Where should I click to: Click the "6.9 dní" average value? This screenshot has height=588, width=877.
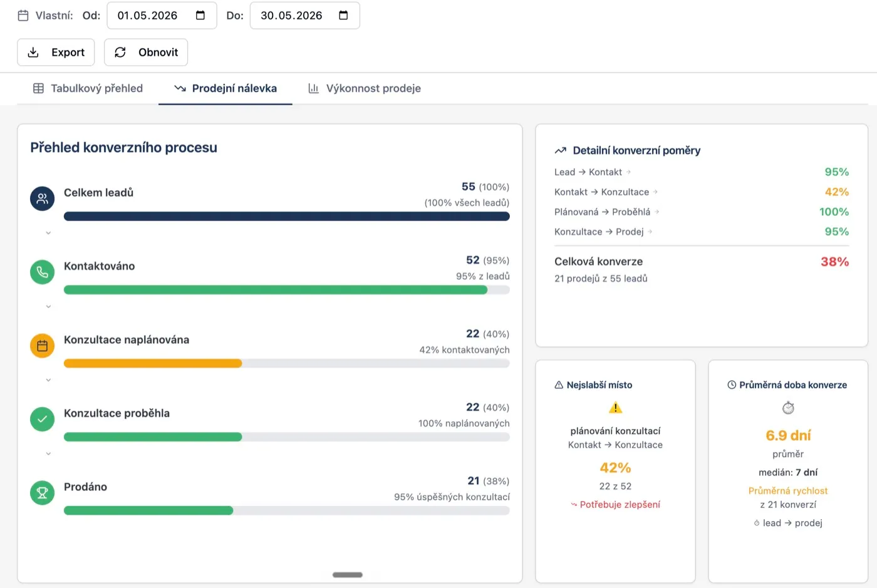(x=788, y=435)
